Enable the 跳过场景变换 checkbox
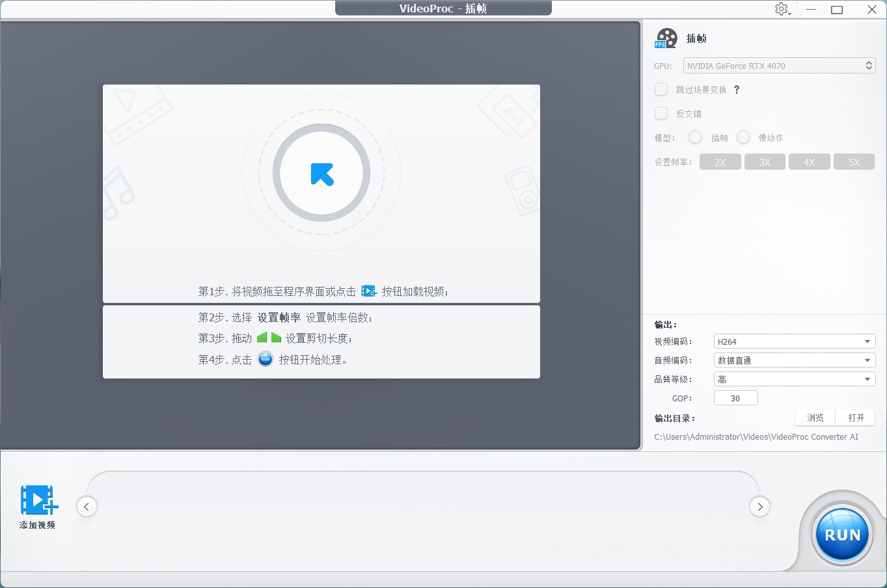Screen dimensions: 887x588 coord(661,89)
